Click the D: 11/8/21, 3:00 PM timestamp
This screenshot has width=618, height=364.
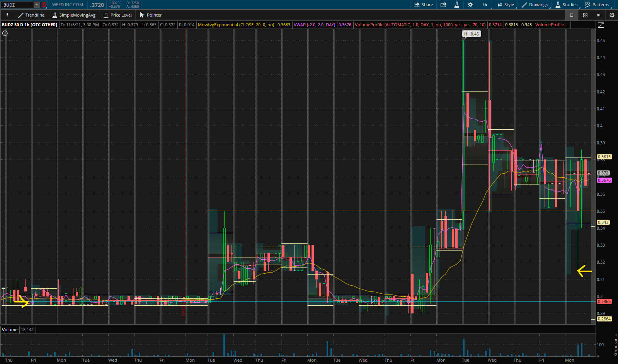click(80, 25)
